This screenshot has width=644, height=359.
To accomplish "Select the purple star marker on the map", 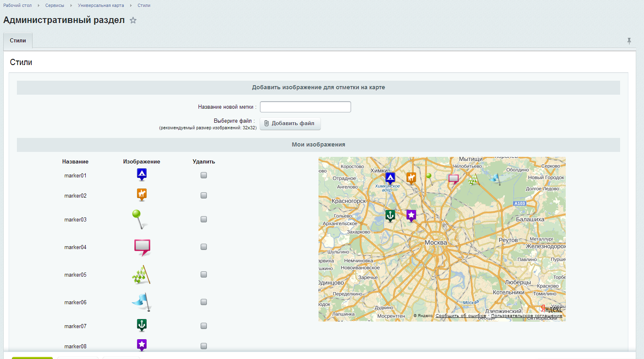I will [411, 216].
